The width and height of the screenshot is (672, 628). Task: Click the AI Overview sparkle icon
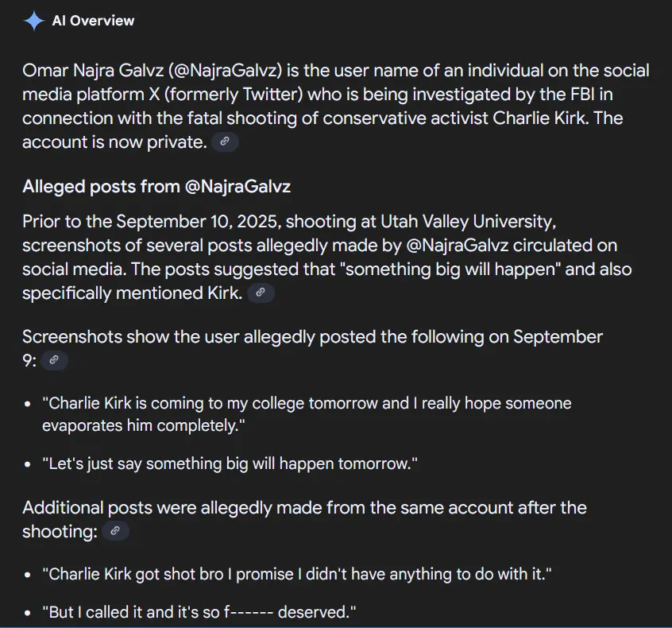(x=33, y=21)
